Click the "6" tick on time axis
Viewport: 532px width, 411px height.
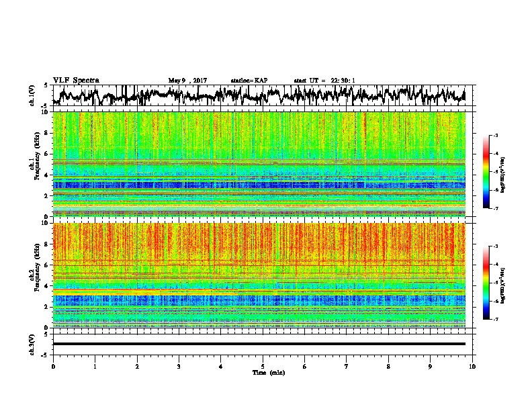tap(305, 367)
